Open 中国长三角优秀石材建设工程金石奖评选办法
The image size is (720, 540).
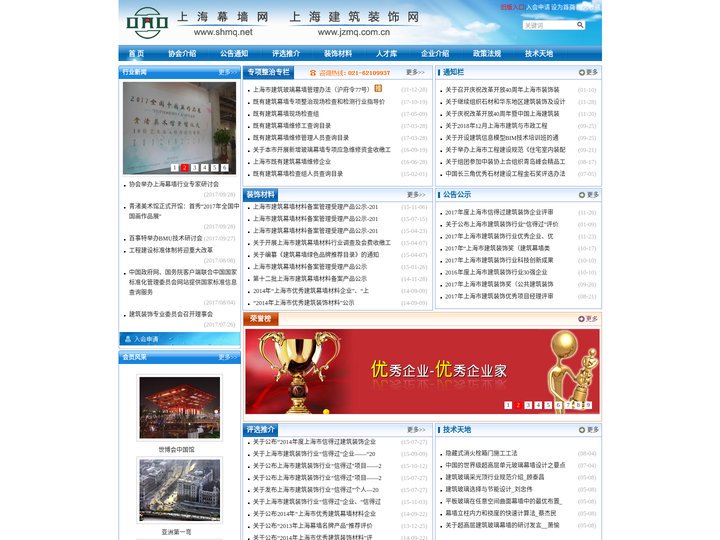point(505,174)
